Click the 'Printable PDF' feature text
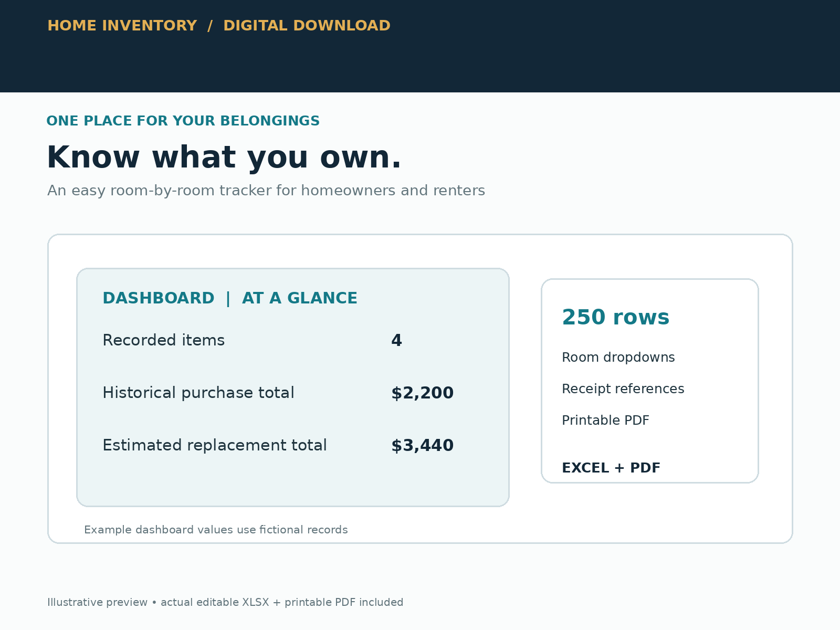 click(605, 421)
